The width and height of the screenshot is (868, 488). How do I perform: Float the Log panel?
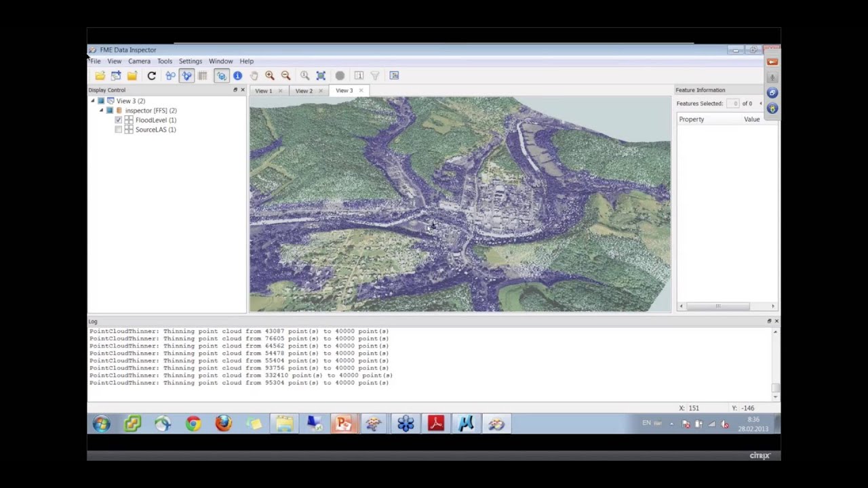769,321
